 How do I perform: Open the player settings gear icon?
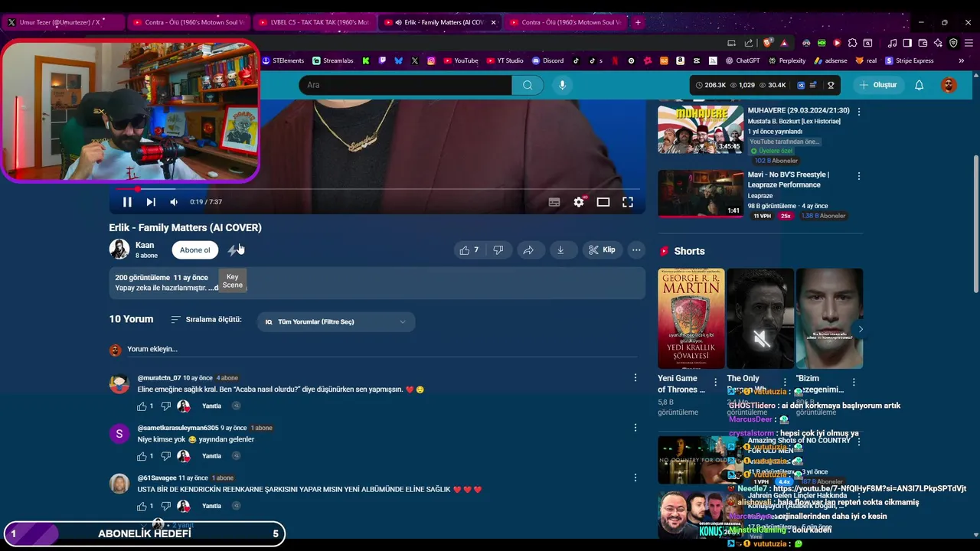[579, 202]
